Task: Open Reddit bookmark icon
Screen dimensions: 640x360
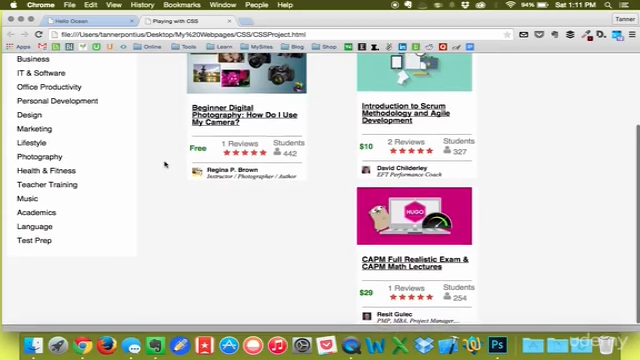Action: coord(429,47)
